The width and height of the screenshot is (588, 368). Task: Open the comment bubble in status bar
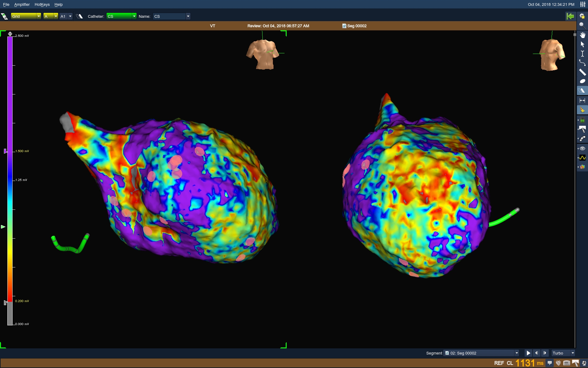coord(550,363)
